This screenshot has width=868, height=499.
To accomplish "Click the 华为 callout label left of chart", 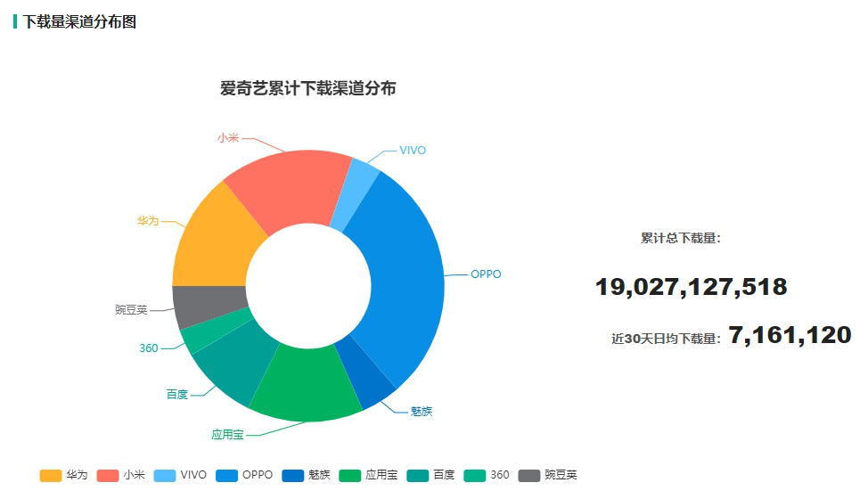I will click(x=148, y=221).
